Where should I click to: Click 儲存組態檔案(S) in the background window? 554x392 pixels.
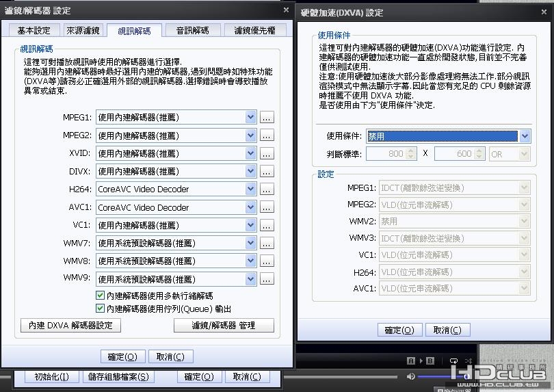pos(118,376)
